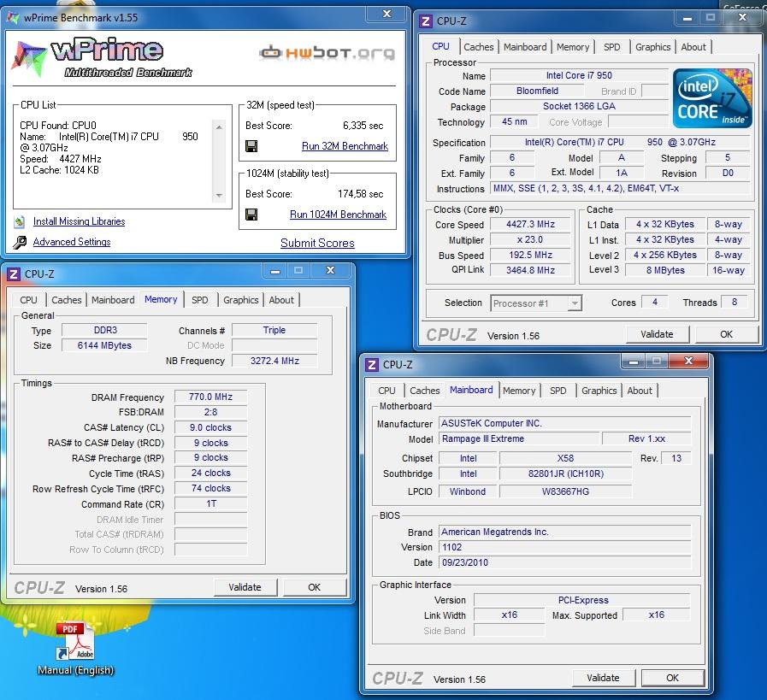
Task: Click the Intel Core i7 inside logo
Action: tap(712, 98)
